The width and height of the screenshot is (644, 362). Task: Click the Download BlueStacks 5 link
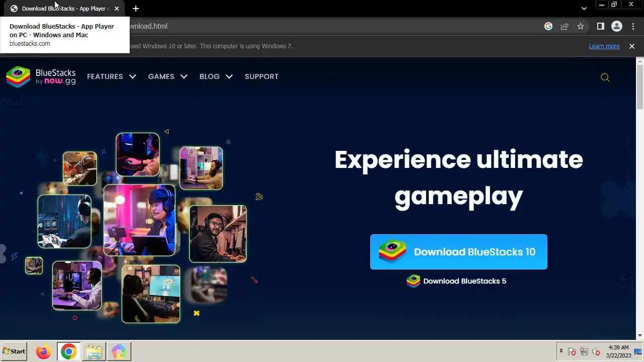click(456, 281)
